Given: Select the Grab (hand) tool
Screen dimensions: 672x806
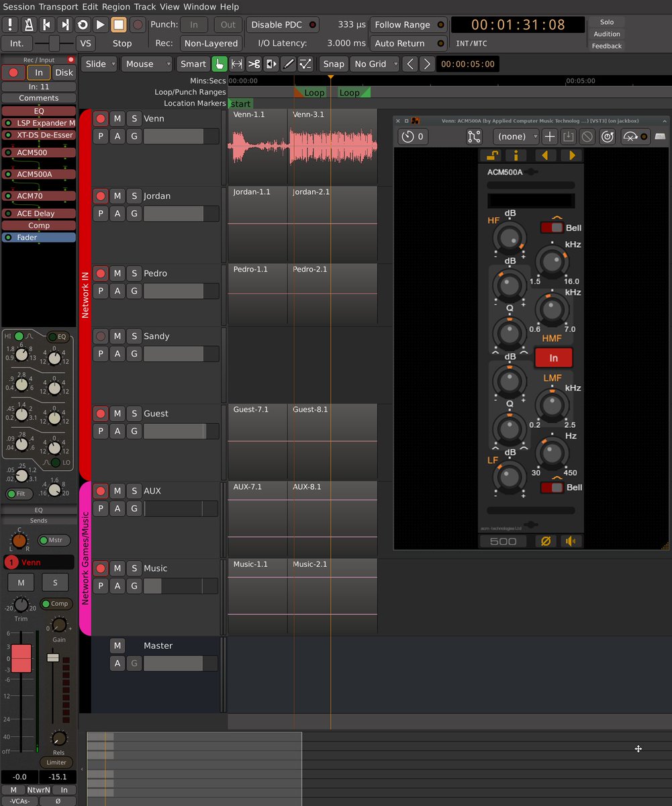Looking at the screenshot, I should [x=220, y=64].
